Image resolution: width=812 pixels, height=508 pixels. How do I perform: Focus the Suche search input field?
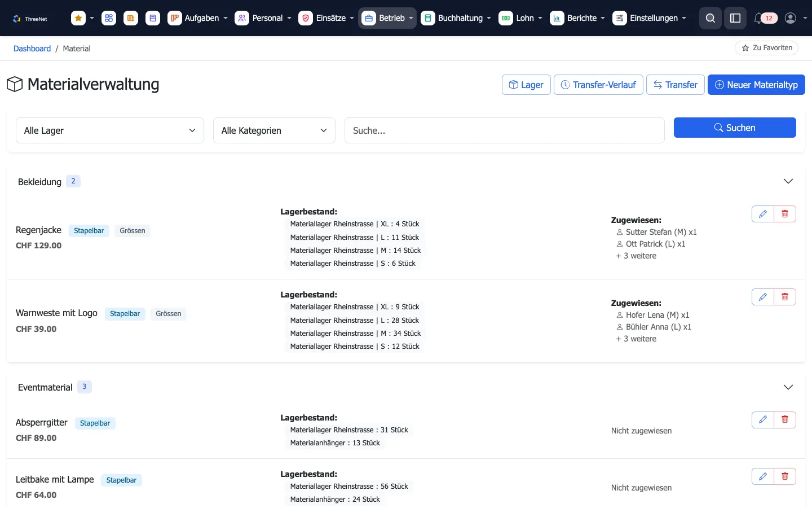(x=505, y=130)
